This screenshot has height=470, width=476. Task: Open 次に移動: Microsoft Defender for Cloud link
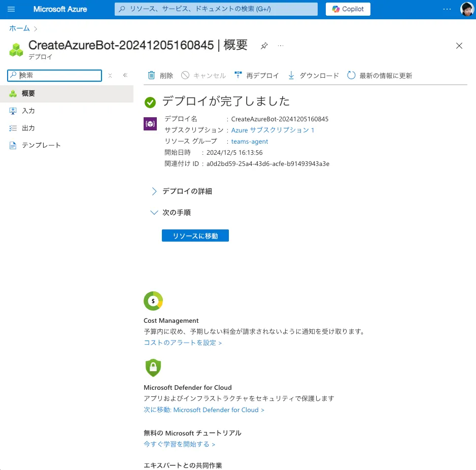pyautogui.click(x=204, y=410)
